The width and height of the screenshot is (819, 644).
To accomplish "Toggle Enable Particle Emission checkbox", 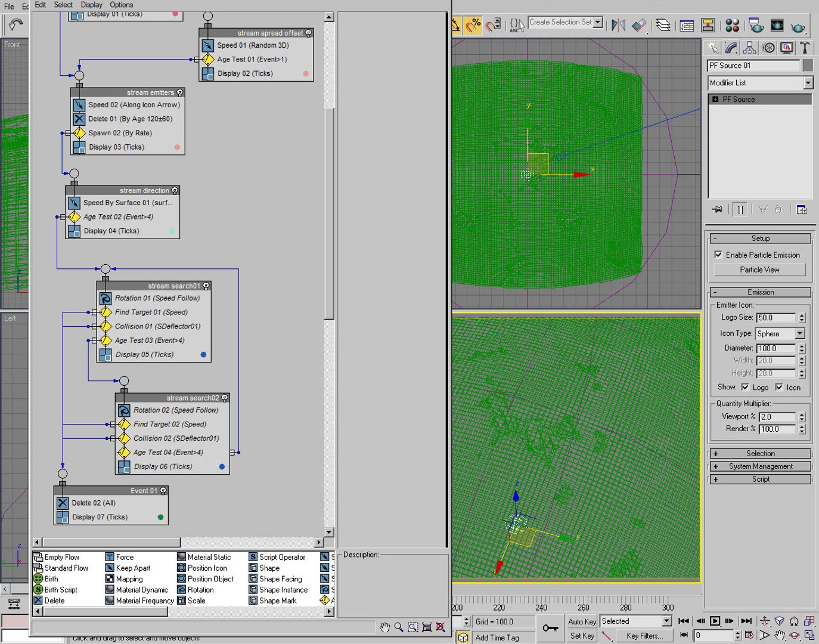I will 718,255.
